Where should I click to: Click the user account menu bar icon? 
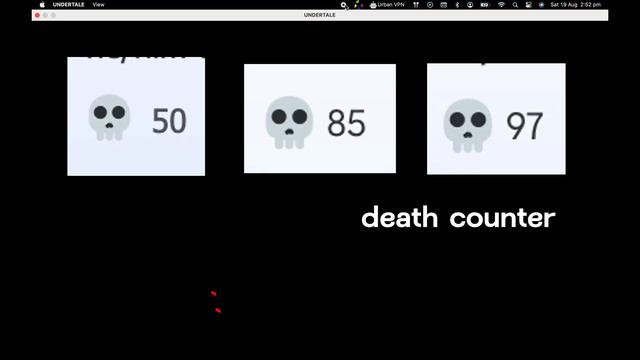[x=470, y=5]
